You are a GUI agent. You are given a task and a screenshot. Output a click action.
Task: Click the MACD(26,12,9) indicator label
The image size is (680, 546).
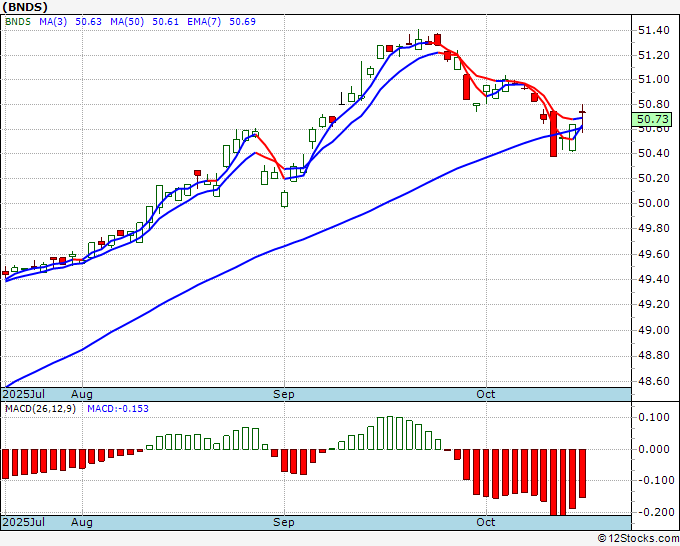pyautogui.click(x=40, y=409)
